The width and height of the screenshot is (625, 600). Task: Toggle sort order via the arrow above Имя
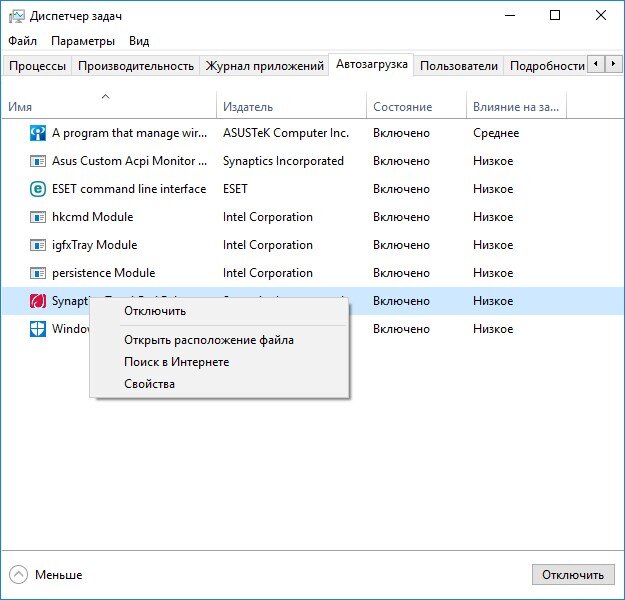105,96
